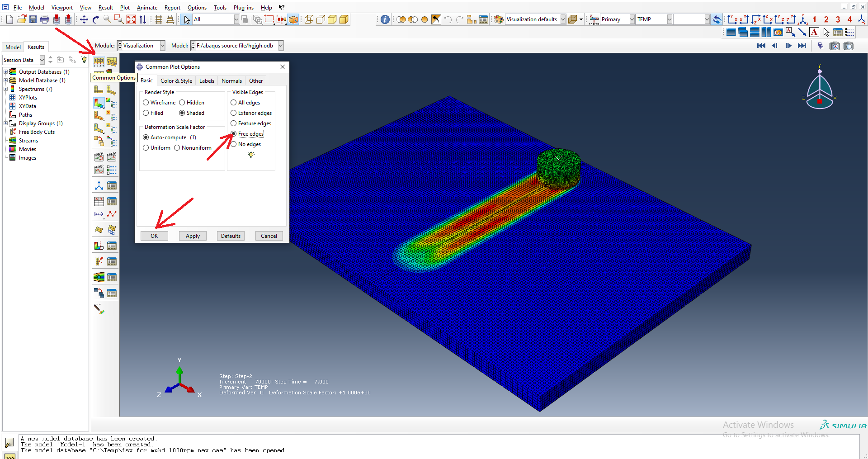Advance one frame with the Play Forward control

click(789, 46)
